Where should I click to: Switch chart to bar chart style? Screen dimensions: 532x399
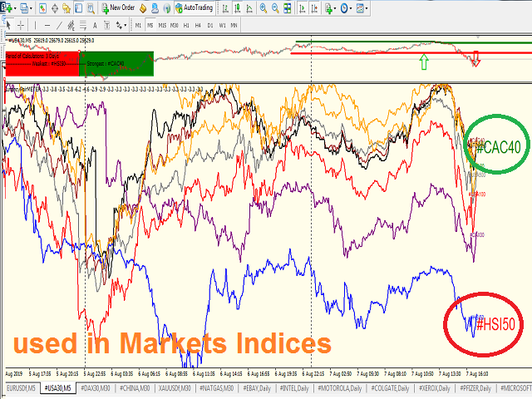225,8
